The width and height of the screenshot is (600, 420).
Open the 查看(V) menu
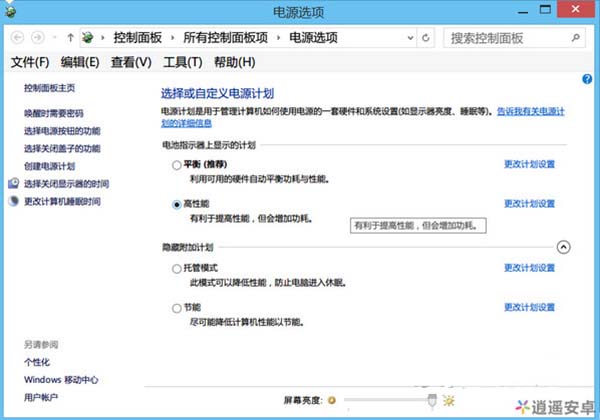pos(131,62)
